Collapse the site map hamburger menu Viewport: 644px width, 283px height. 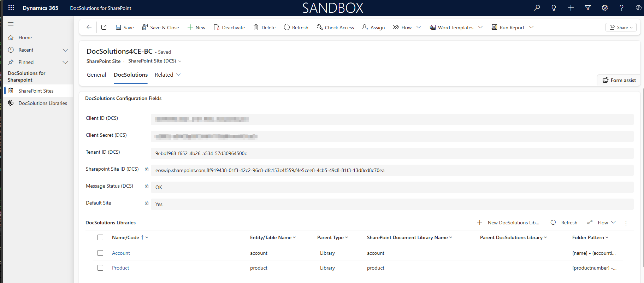11,24
